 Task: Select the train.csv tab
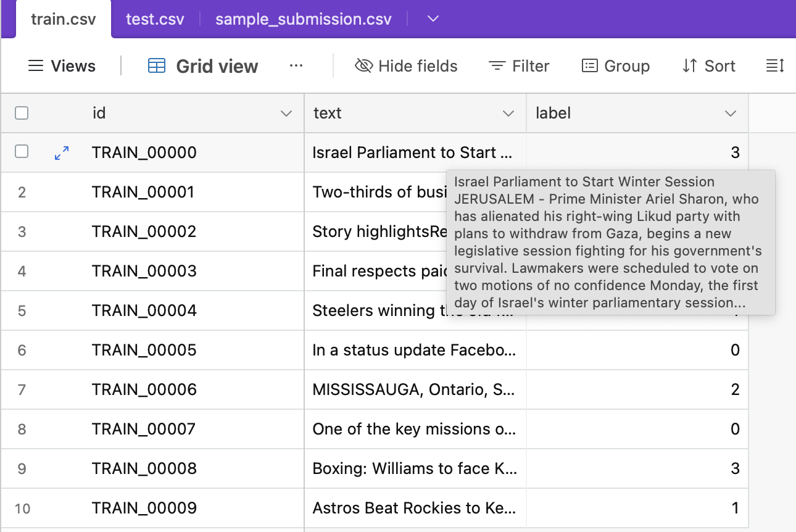tap(64, 19)
